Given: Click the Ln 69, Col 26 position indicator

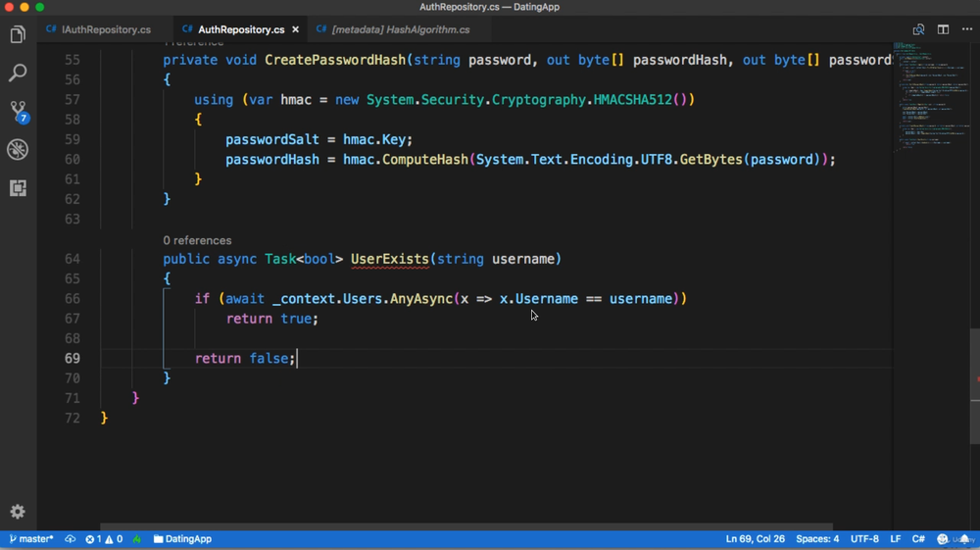Looking at the screenshot, I should tap(755, 539).
